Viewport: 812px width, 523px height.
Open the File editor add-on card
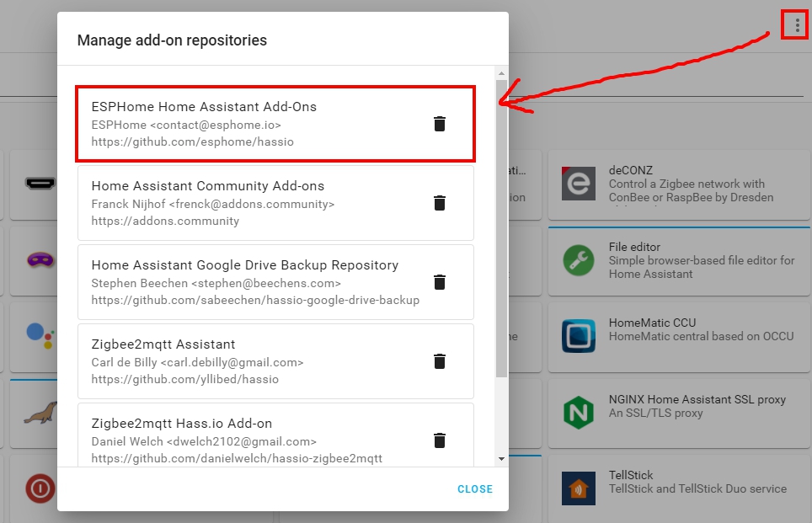pos(679,261)
